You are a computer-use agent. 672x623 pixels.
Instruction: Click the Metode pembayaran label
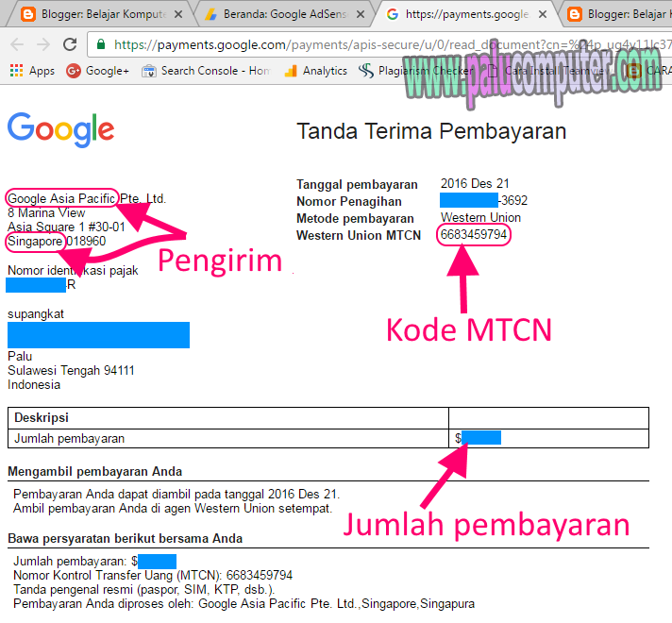(x=355, y=219)
